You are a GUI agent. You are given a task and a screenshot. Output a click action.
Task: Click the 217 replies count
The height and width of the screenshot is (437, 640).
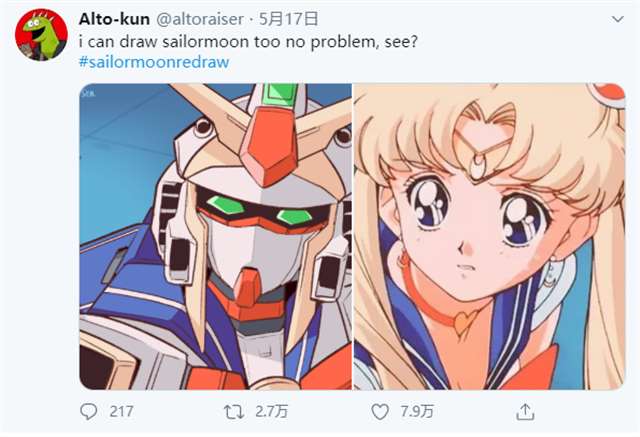[x=121, y=412]
